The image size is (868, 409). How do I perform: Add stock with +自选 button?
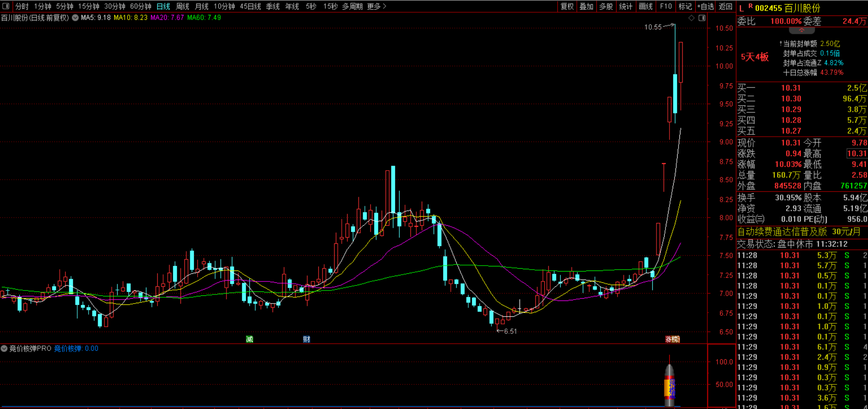[x=706, y=6]
